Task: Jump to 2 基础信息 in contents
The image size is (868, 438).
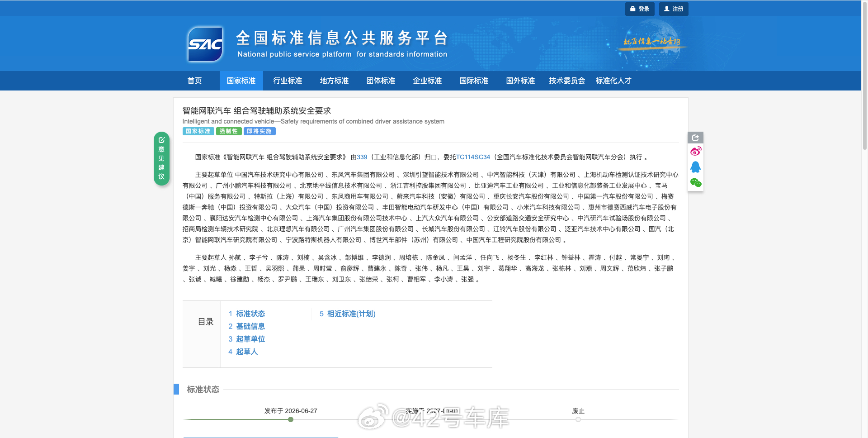Action: click(x=247, y=326)
